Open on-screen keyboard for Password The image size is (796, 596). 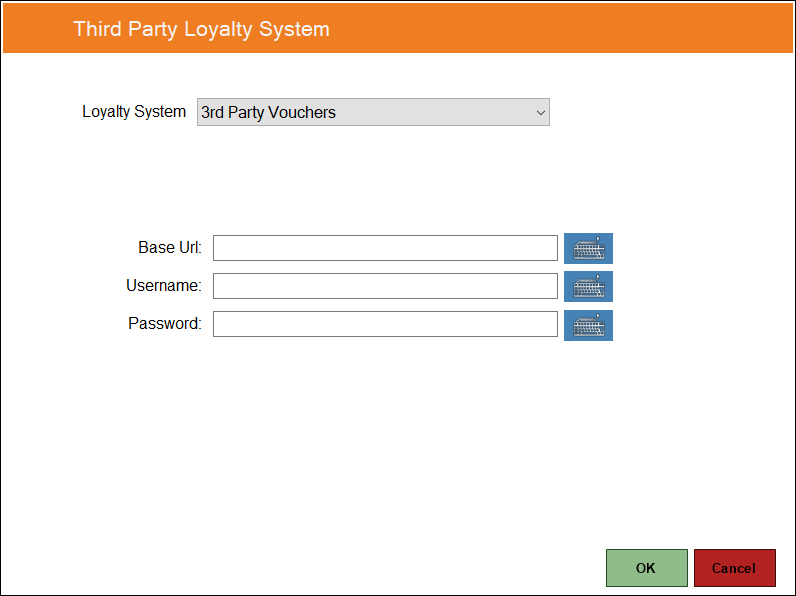(588, 325)
